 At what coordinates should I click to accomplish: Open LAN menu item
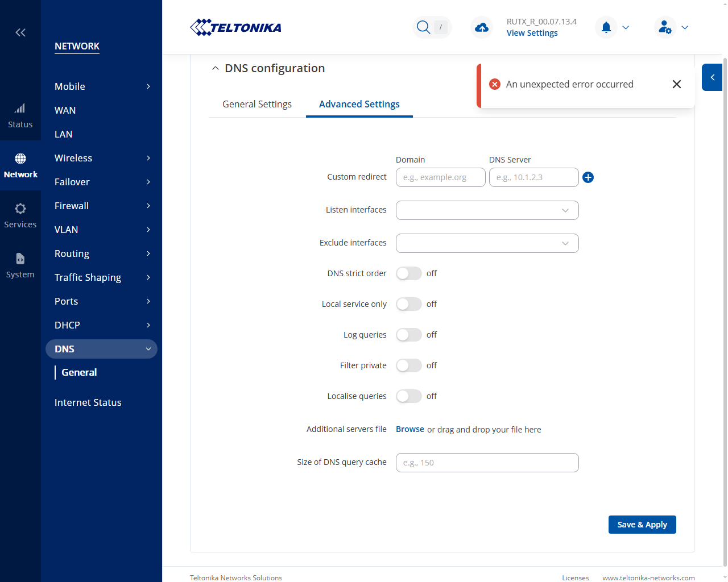pos(64,134)
